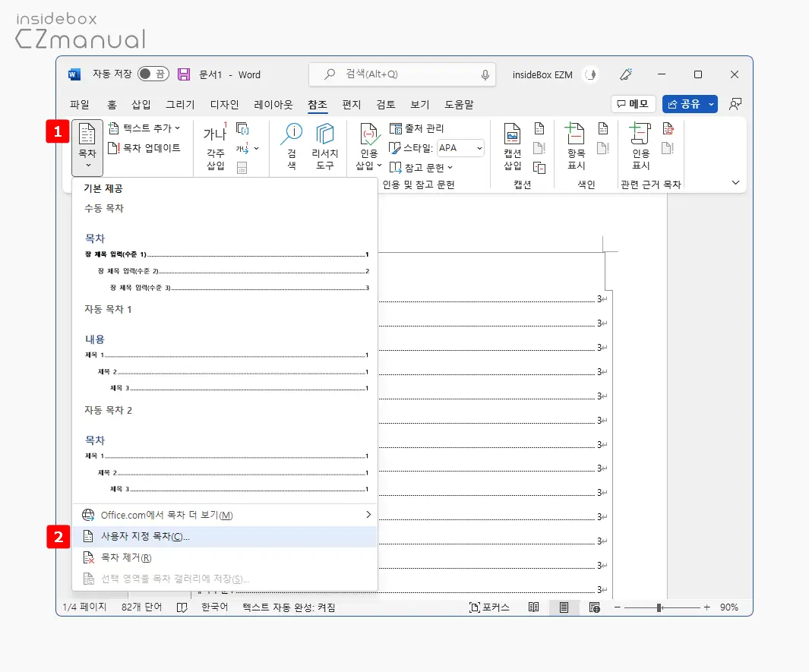Select the 자동 목차 1 preview

(226, 352)
